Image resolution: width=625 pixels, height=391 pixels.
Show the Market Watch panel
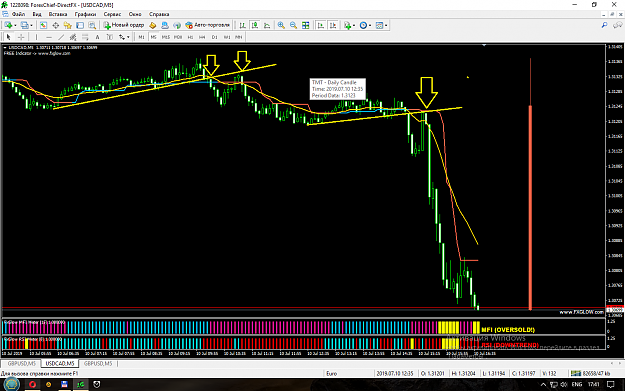point(43,26)
